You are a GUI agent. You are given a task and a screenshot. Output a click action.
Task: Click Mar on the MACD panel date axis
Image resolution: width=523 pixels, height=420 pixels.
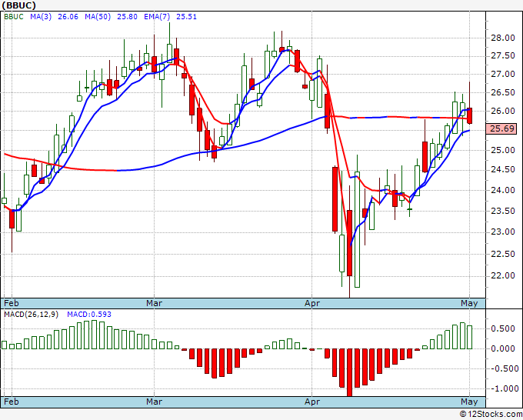[x=154, y=402]
